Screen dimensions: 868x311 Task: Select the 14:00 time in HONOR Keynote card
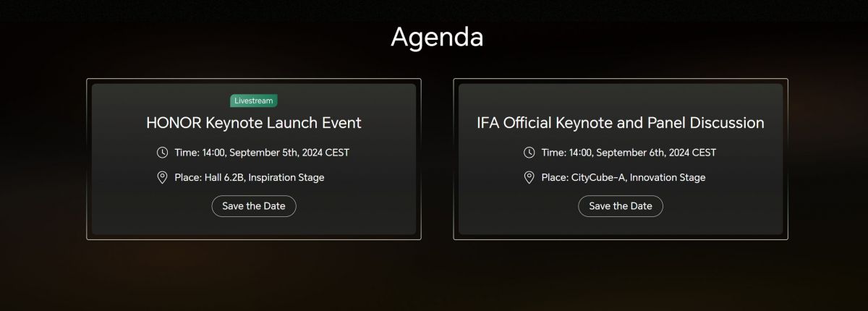pyautogui.click(x=213, y=153)
